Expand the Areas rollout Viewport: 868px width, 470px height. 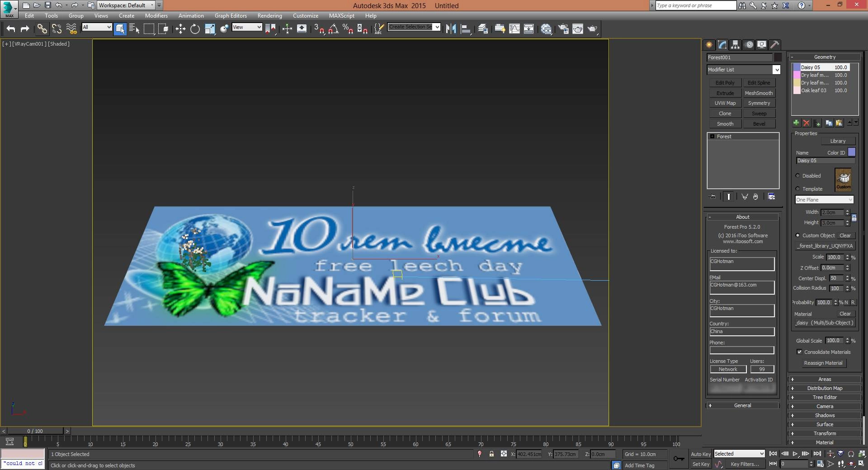coord(825,379)
